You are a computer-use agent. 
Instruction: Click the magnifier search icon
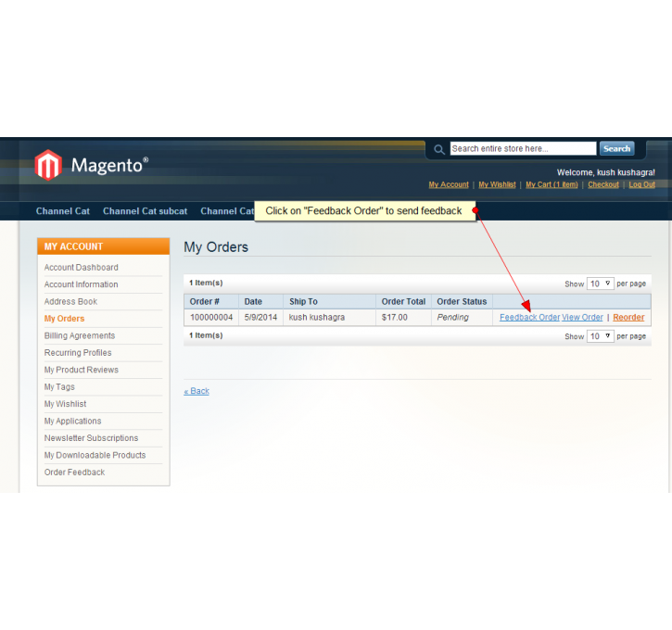coord(438,149)
